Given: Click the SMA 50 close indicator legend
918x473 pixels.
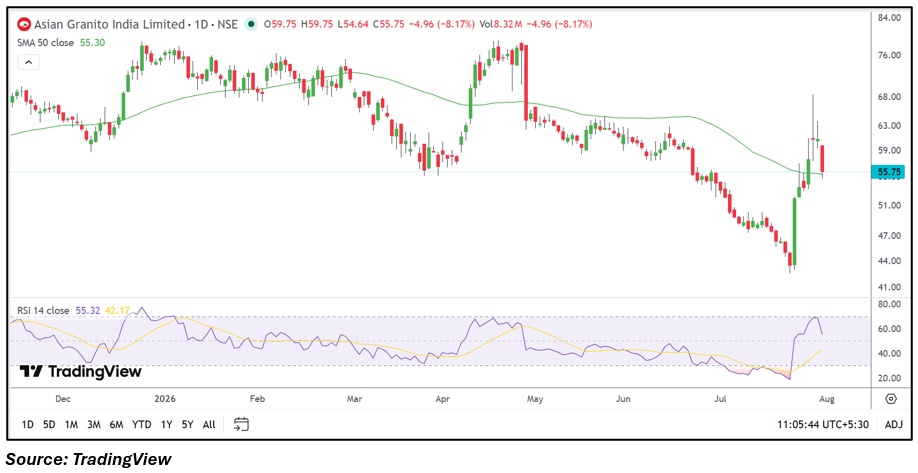Looking at the screenshot, I should 44,43.
